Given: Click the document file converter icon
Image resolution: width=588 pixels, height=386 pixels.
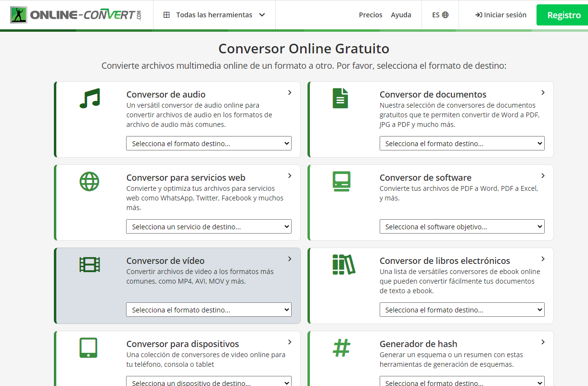Looking at the screenshot, I should (340, 98).
